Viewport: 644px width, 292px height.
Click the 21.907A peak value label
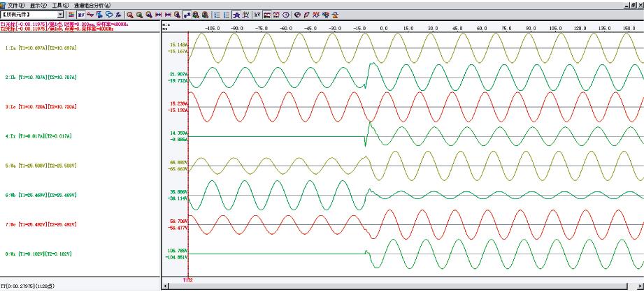click(179, 74)
